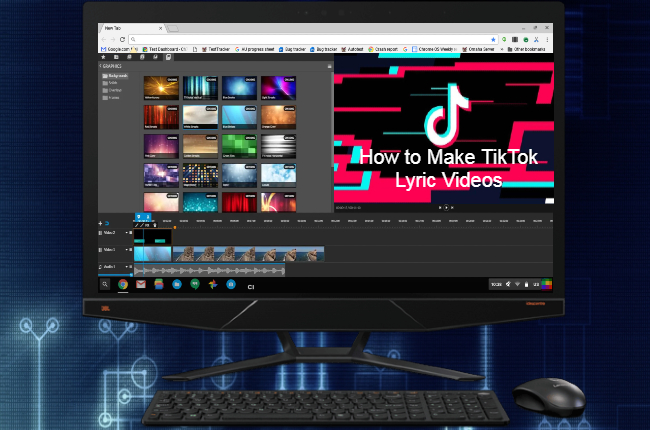Click the orange timeline marker
Image resolution: width=650 pixels, height=430 pixels.
click(175, 228)
